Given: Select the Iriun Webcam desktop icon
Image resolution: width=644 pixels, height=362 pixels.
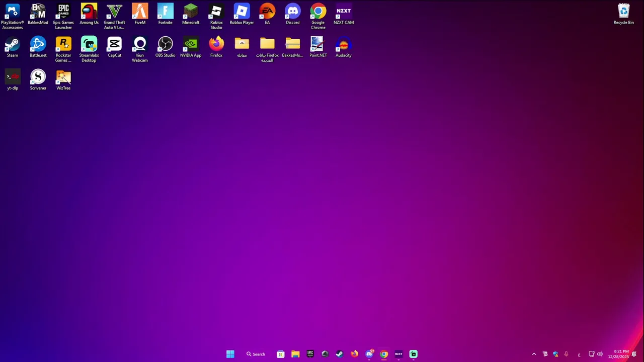Looking at the screenshot, I should [140, 50].
